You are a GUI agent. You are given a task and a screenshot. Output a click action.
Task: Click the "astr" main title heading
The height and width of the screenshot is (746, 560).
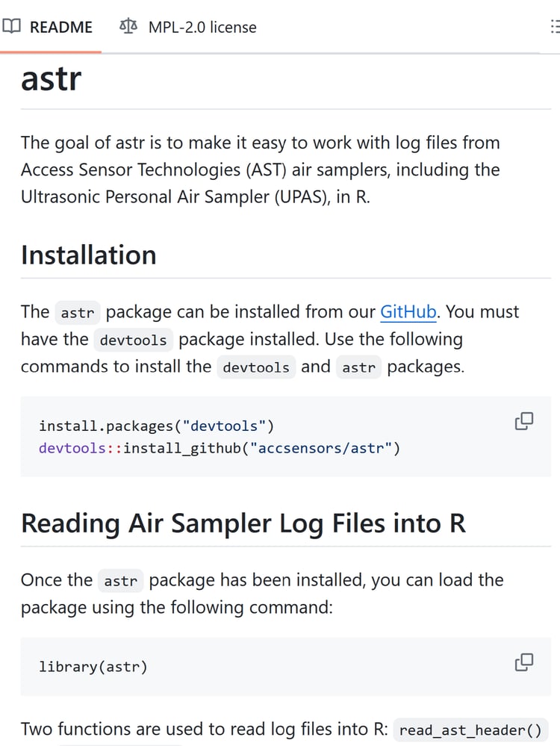51,78
